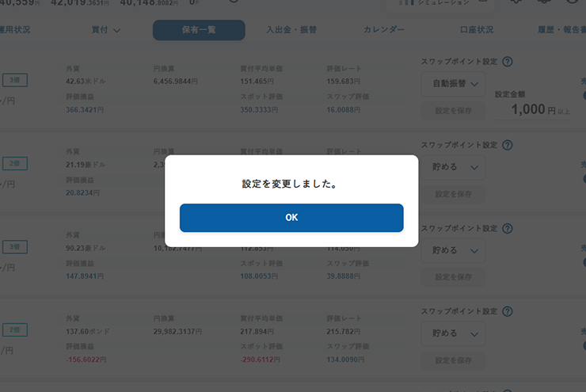This screenshot has width=586, height=392.
Task: Select the 設定を変更しました message text
Action: pyautogui.click(x=290, y=184)
